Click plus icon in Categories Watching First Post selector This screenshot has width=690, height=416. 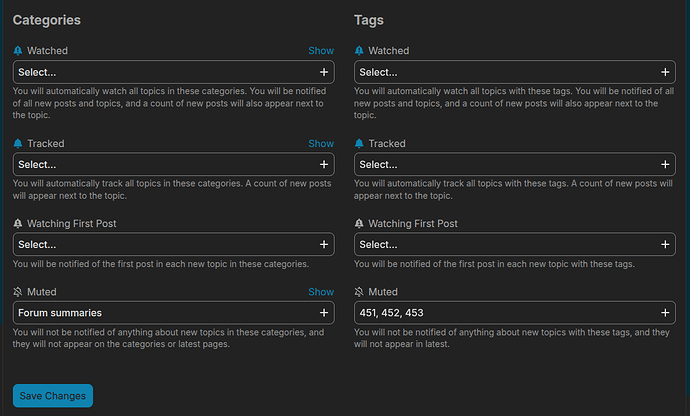coord(324,245)
